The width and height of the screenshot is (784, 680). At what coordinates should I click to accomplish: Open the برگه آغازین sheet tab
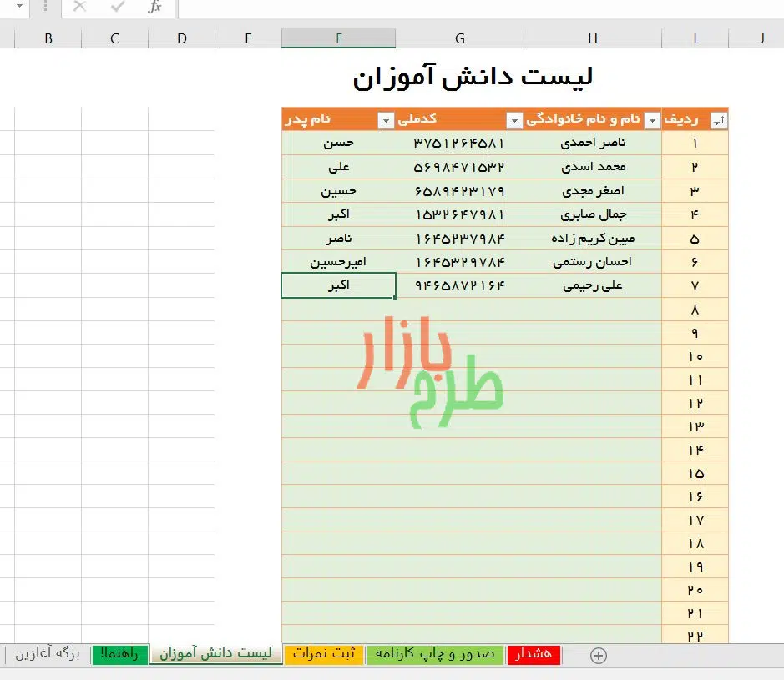tap(47, 654)
